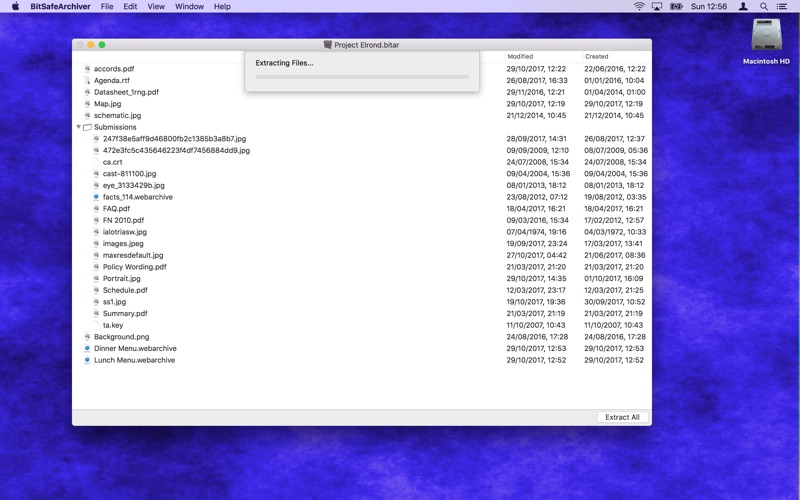Click the AirPlay display icon
The height and width of the screenshot is (500, 800).
[x=657, y=6]
